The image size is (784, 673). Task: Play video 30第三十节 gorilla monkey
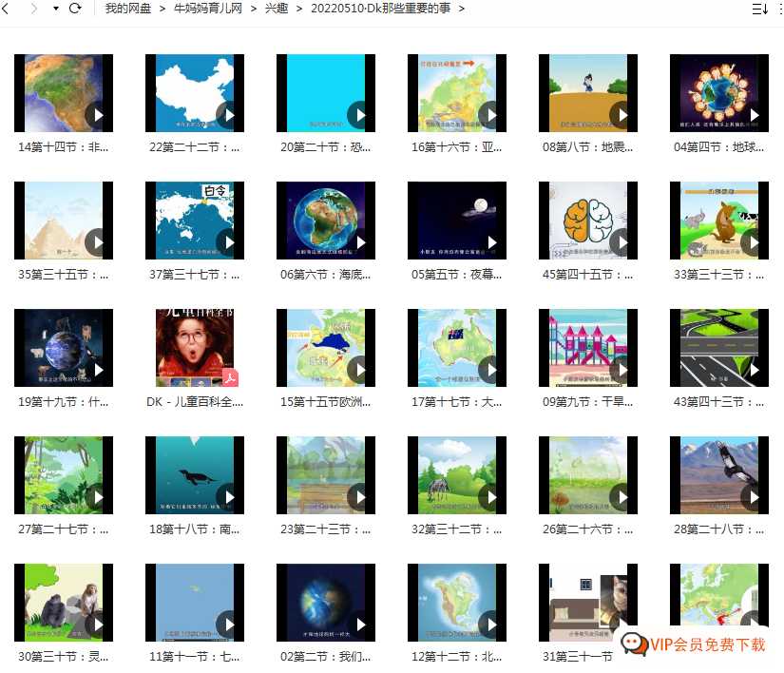(x=64, y=603)
